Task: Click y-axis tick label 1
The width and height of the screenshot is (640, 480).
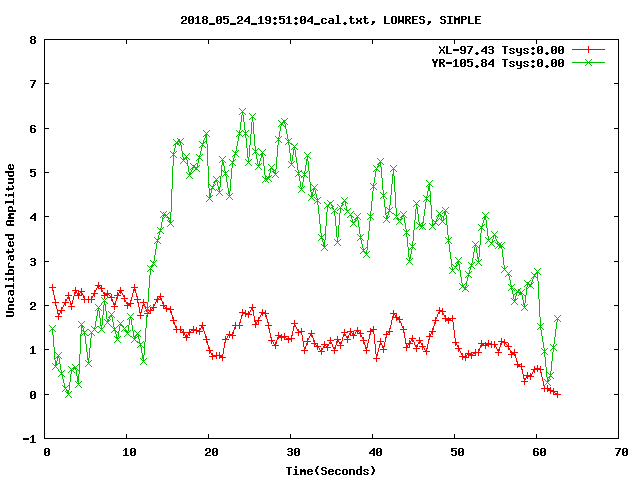Action: click(33, 350)
